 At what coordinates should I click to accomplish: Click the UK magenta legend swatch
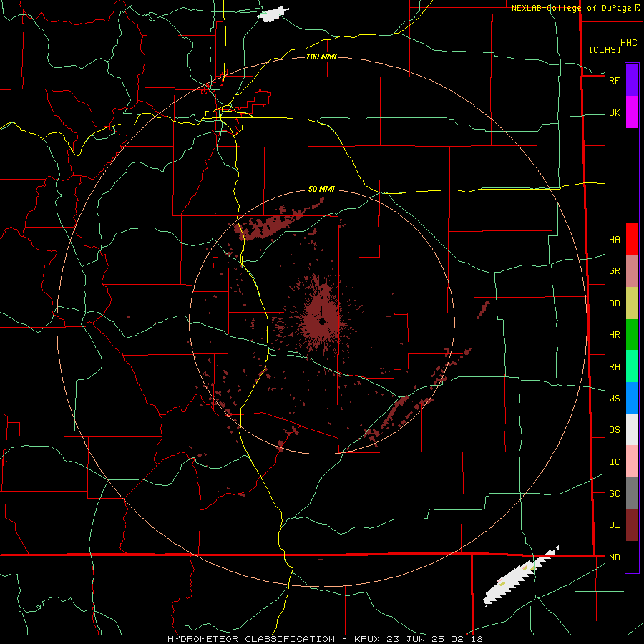632,112
